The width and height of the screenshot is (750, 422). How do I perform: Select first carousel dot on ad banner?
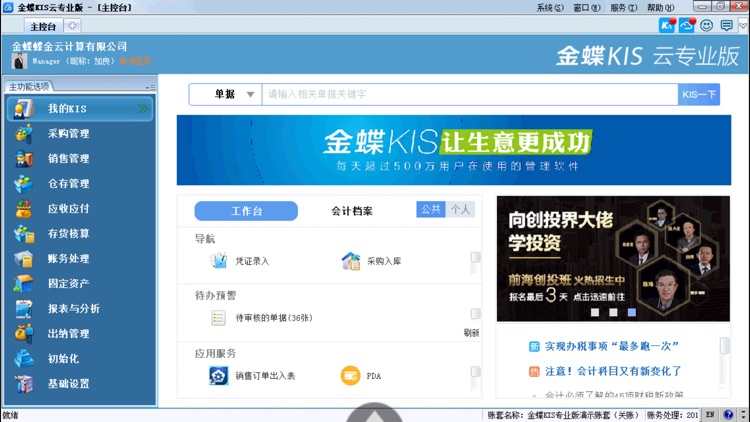pos(595,312)
